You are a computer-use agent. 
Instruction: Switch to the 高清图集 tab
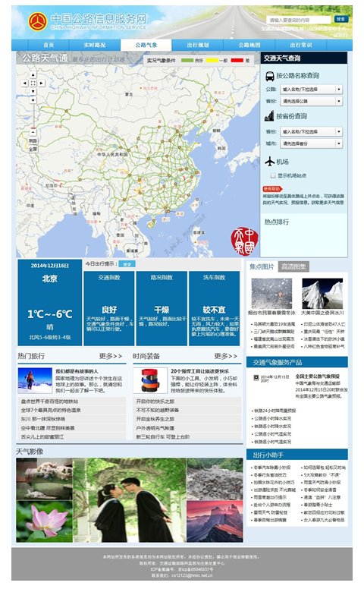pyautogui.click(x=293, y=266)
